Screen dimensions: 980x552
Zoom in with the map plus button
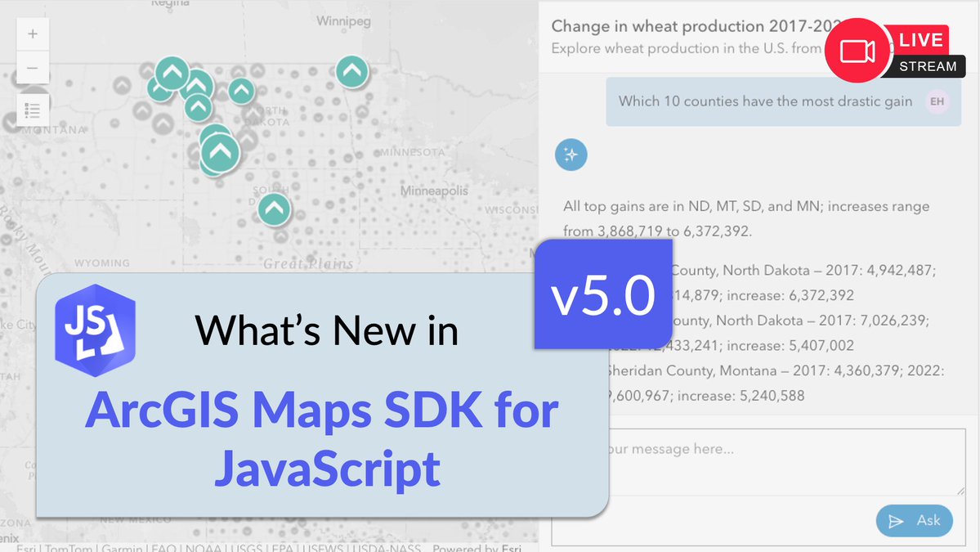pos(33,34)
